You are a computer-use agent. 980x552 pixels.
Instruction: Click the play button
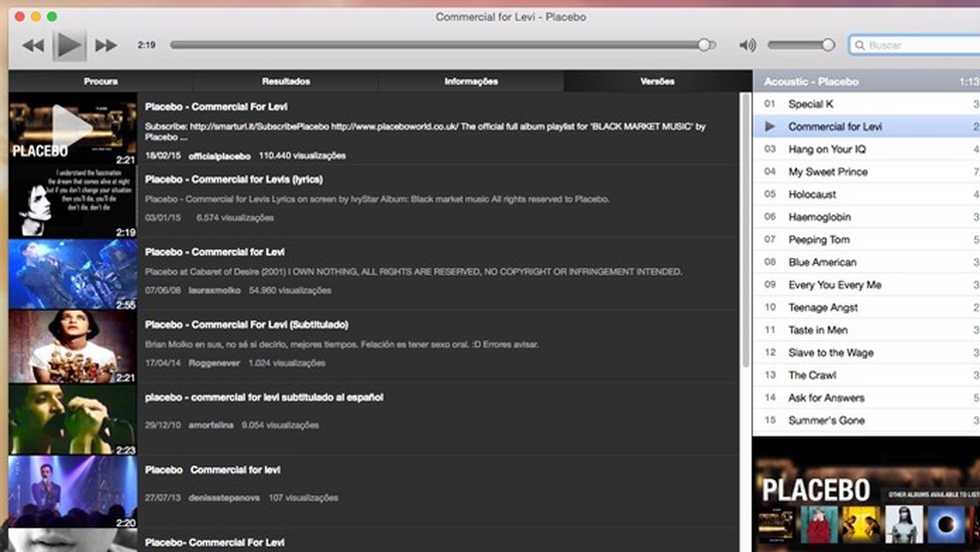tap(69, 45)
